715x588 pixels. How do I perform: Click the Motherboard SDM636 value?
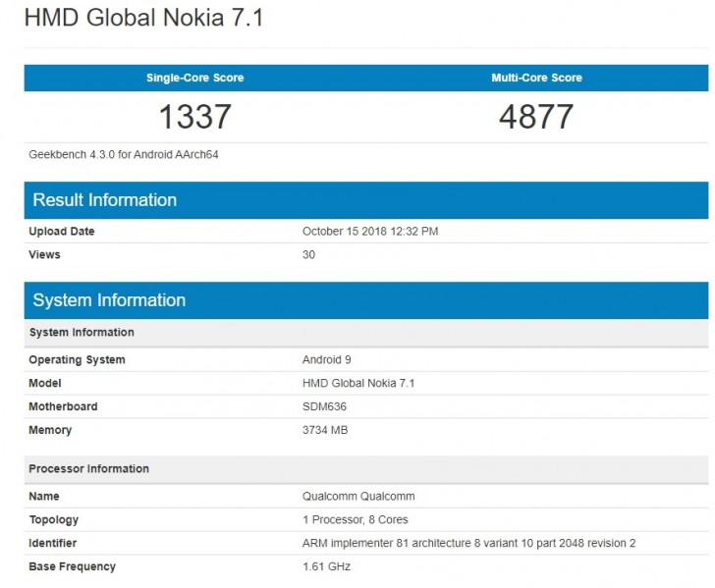coord(323,406)
